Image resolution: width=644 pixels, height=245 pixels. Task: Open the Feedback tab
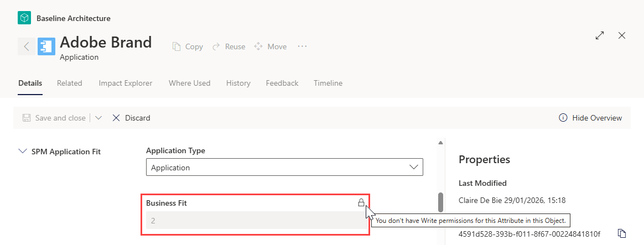tap(282, 84)
